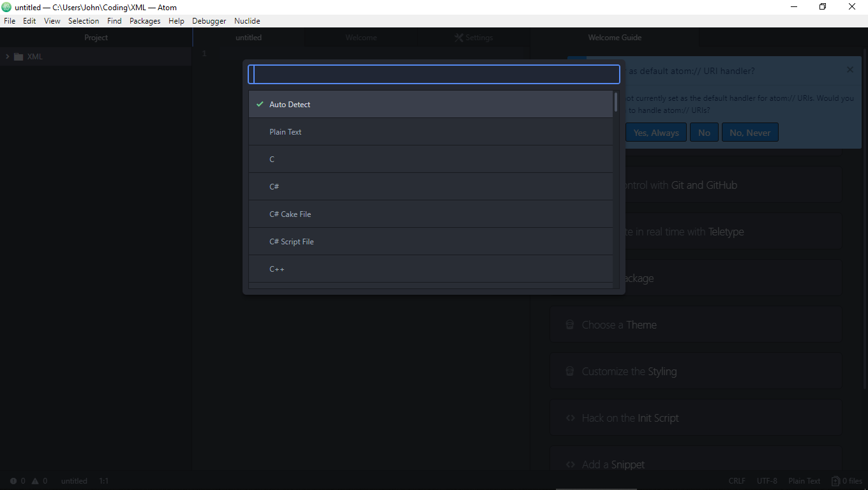Viewport: 868px width, 490px height.
Task: Expand the XML folder in the Project tree
Action: click(8, 56)
